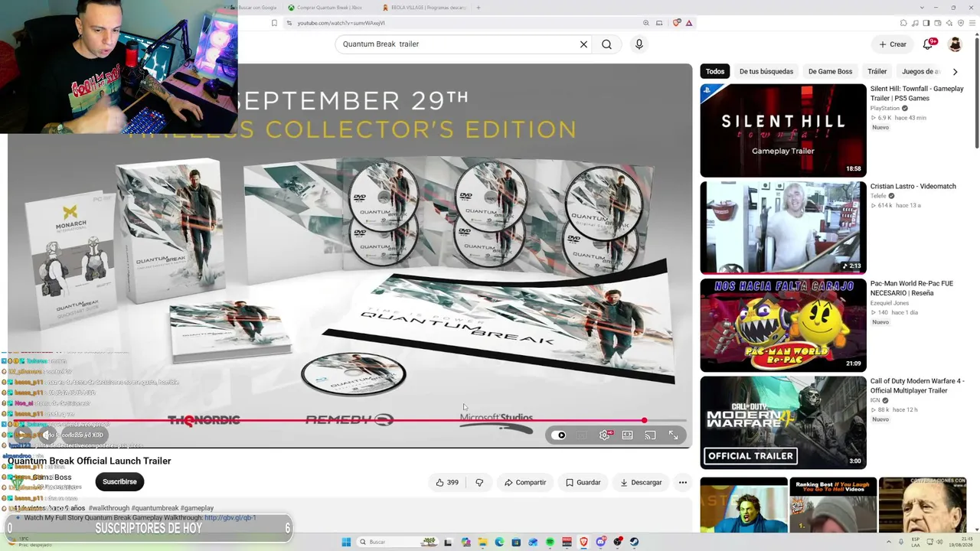Select the De Game Boss chip

point(830,72)
